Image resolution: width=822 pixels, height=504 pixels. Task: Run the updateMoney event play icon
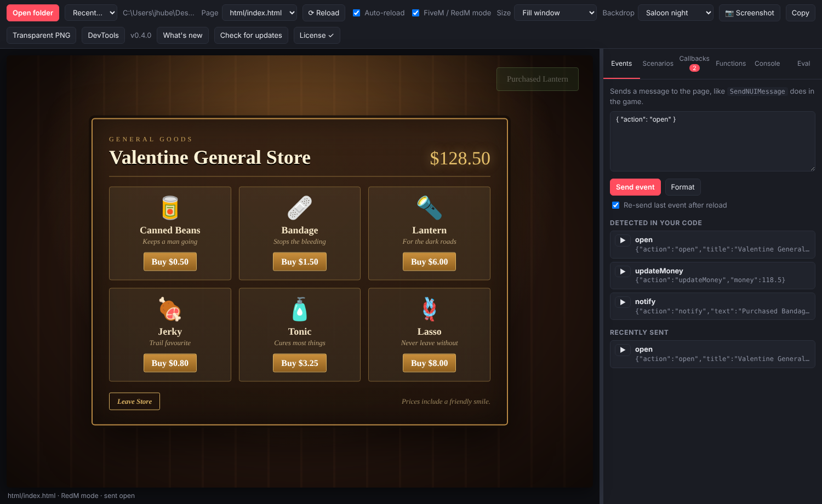pos(623,271)
